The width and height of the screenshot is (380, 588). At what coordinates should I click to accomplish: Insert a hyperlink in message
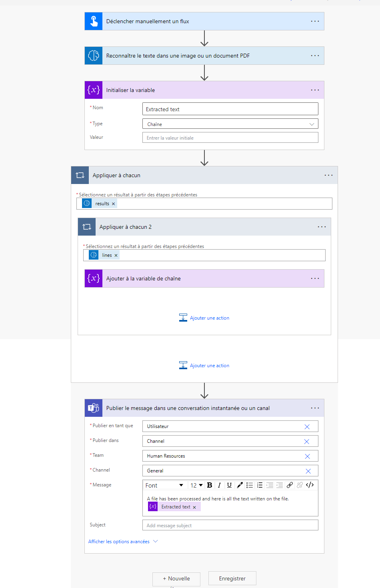290,485
